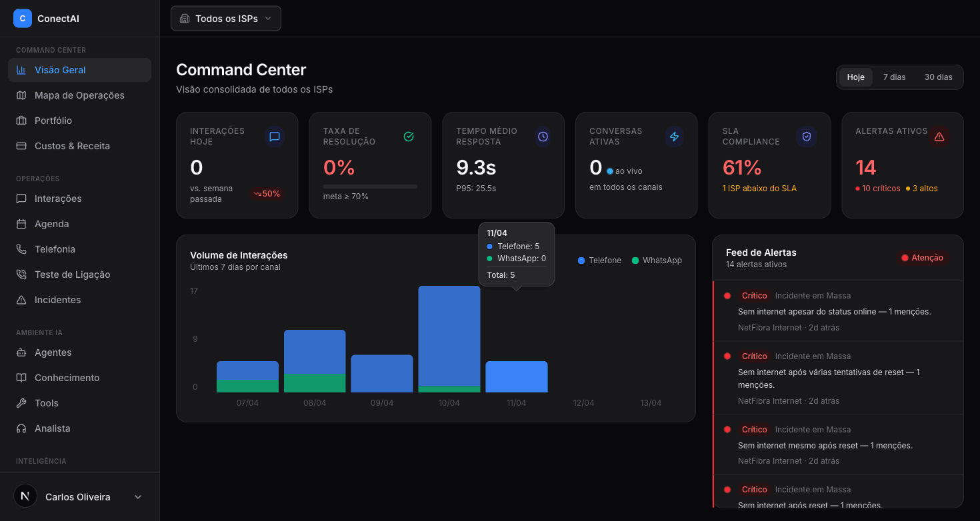Image resolution: width=980 pixels, height=521 pixels.
Task: Click the Alertas Ativos warning icon
Action: pos(939,137)
